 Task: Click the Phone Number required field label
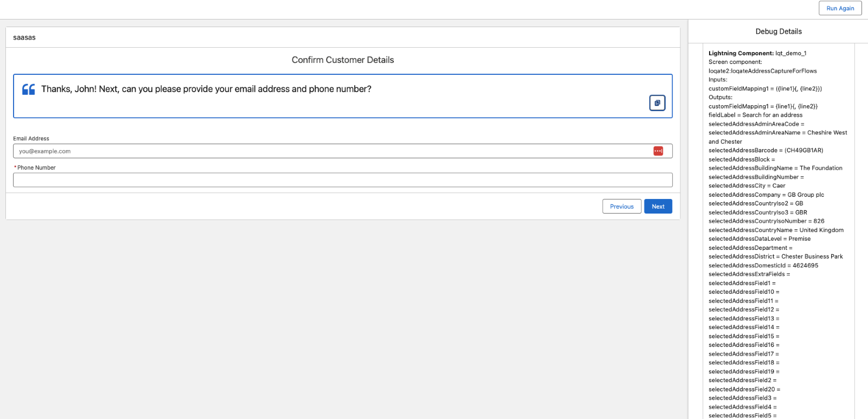tap(35, 168)
